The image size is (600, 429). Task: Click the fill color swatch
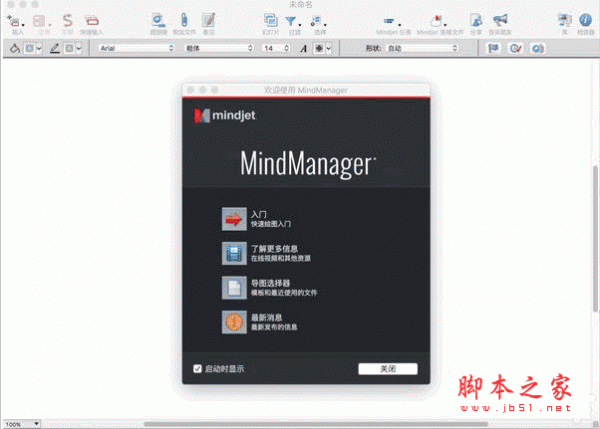point(29,48)
